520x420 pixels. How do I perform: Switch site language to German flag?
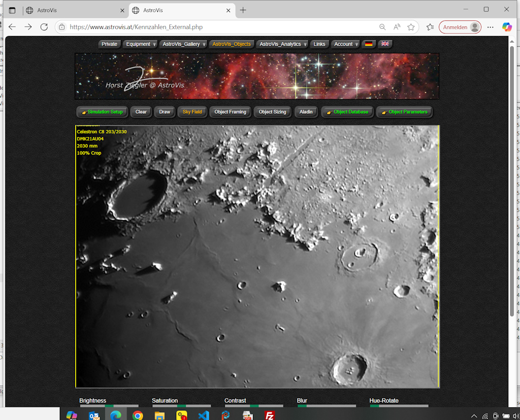coord(369,44)
